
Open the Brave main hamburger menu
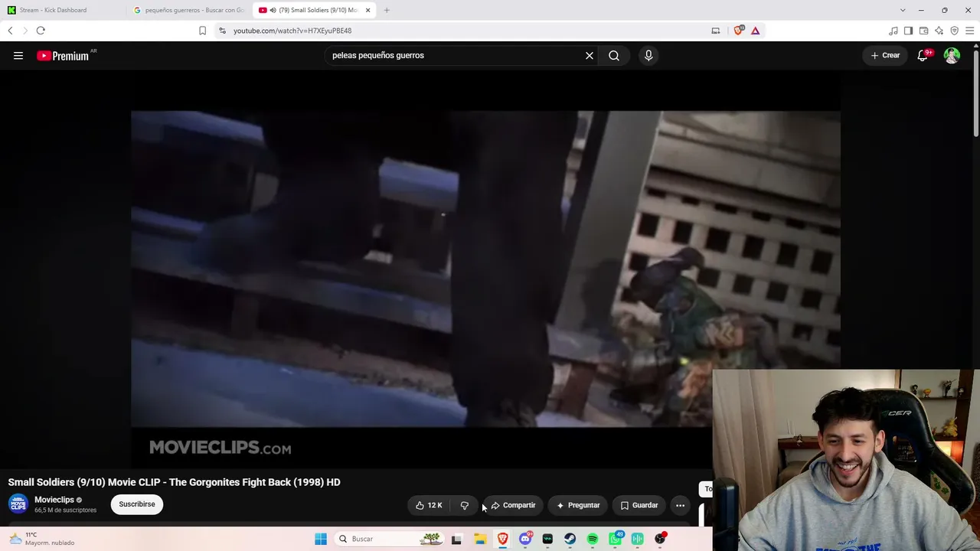970,31
